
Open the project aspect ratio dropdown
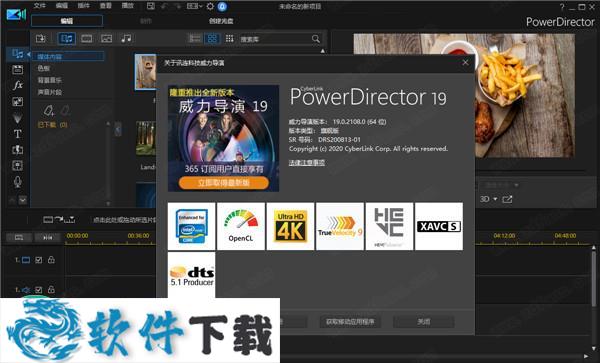click(x=194, y=6)
